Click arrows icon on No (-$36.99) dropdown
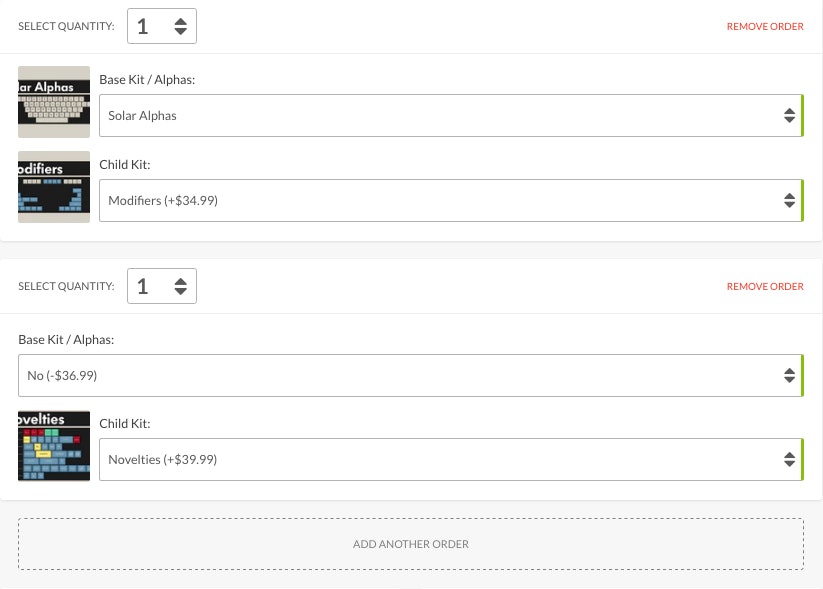Screen dimensions: 823x589 pos(788,376)
